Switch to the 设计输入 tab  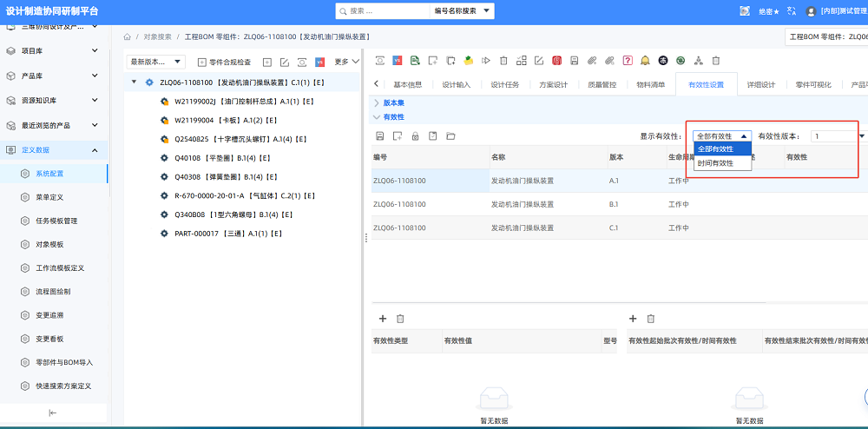tap(457, 85)
